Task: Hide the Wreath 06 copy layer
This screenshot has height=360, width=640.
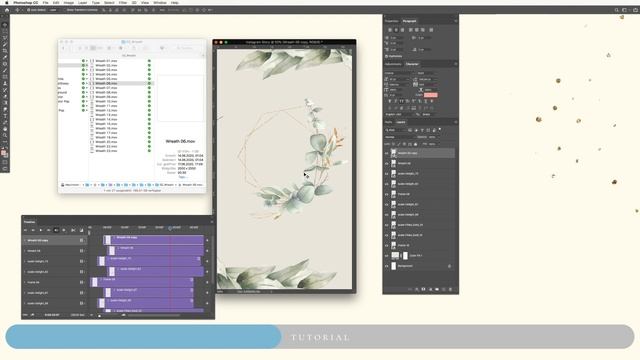Action: click(387, 153)
